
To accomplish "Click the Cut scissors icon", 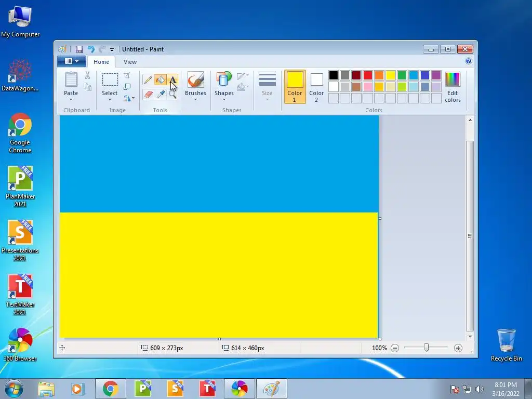I will click(87, 75).
